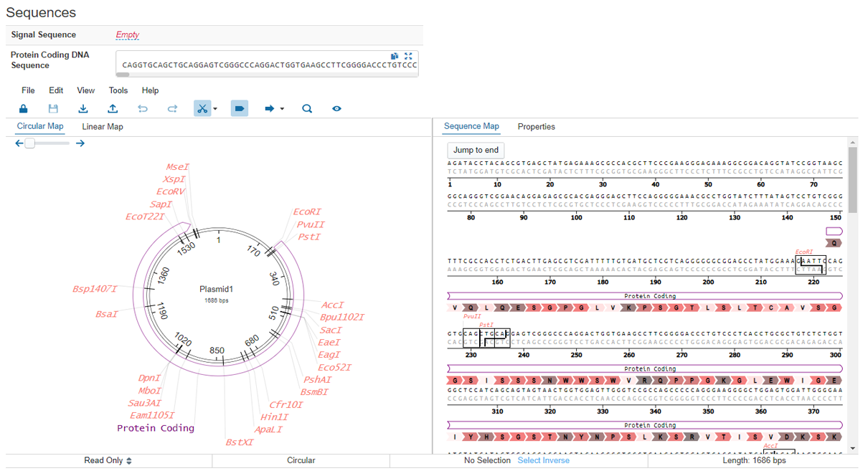
Task: Copy the Protein Coding DNA Sequence
Action: [x=395, y=56]
